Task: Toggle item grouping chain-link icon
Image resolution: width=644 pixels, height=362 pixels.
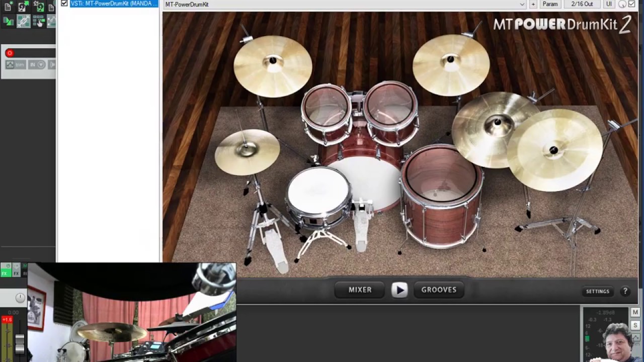Action: coord(23,21)
